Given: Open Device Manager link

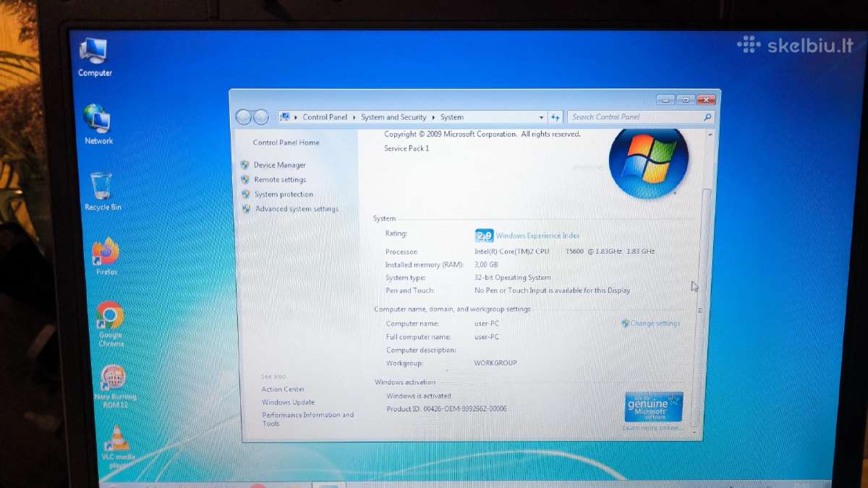Looking at the screenshot, I should pos(279,165).
